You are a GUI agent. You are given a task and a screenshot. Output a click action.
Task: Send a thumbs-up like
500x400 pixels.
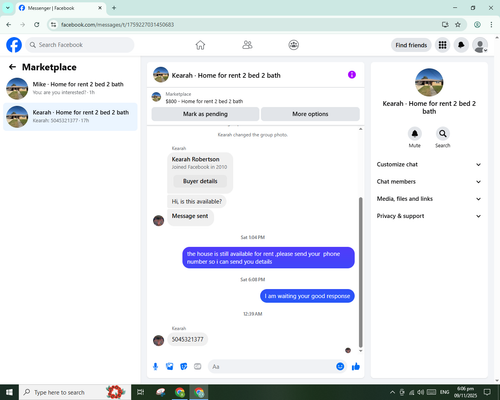(356, 367)
